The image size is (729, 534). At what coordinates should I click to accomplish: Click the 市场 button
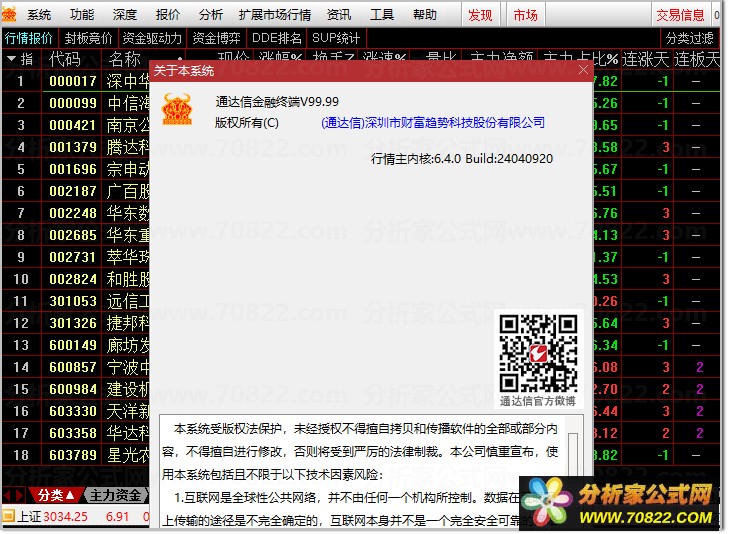[x=526, y=15]
